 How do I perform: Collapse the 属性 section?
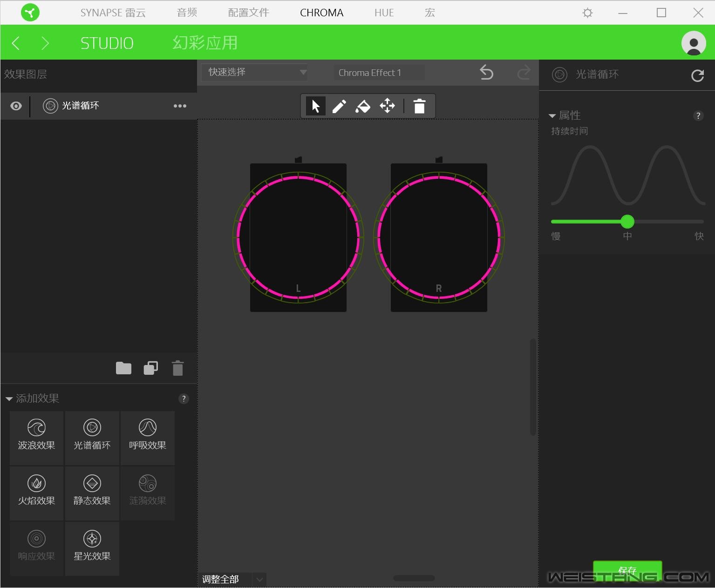[x=552, y=115]
